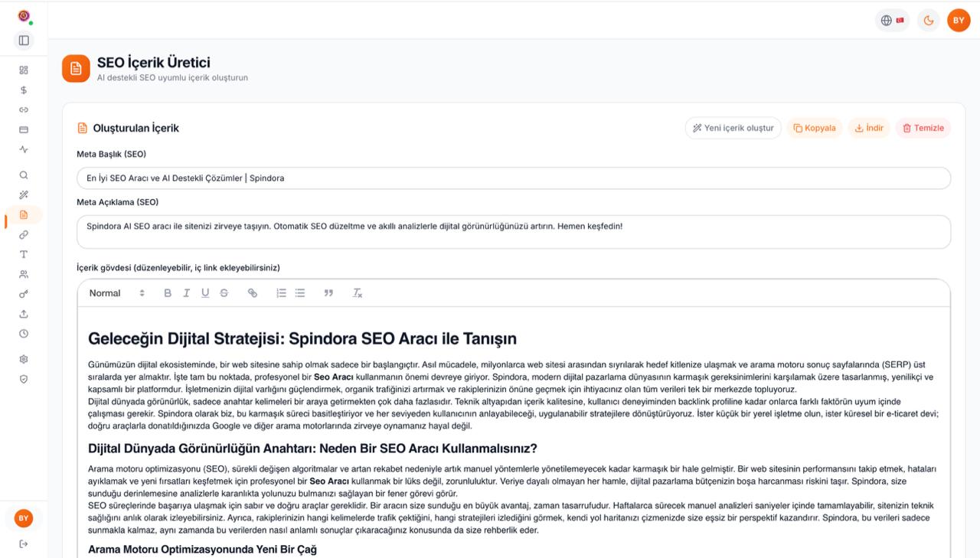Apply blockquote in editor toolbar
Screen dimensions: 980x558
tap(328, 293)
